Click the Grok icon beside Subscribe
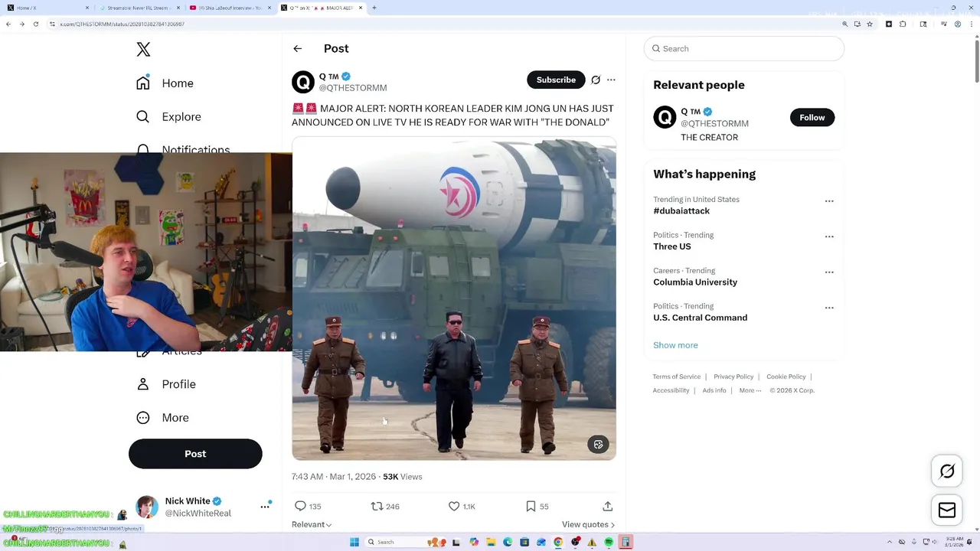The height and width of the screenshot is (551, 980). (596, 80)
